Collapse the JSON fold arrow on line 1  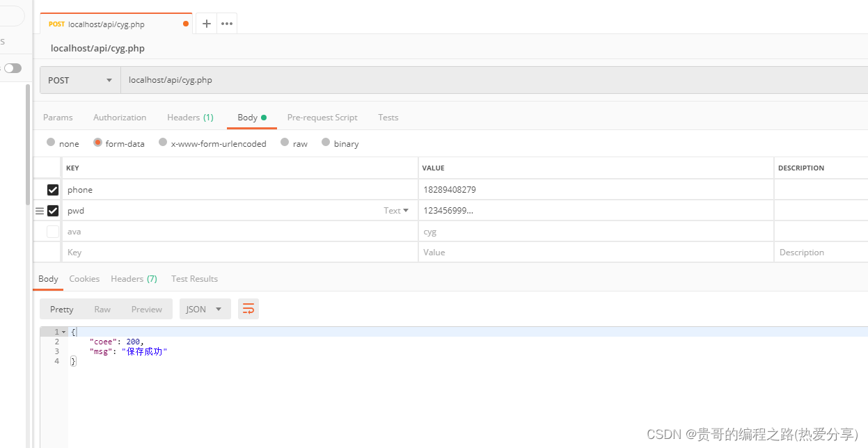click(x=64, y=332)
